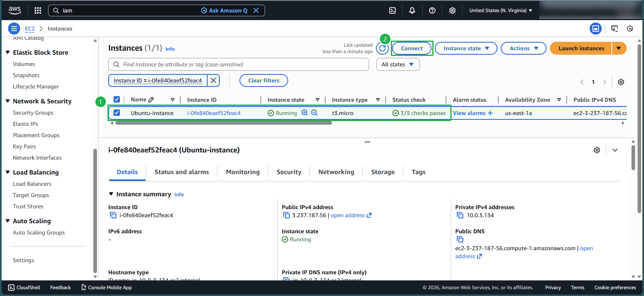This screenshot has height=296, width=644.
Task: Open Security Groups in sidebar
Action: [33, 113]
